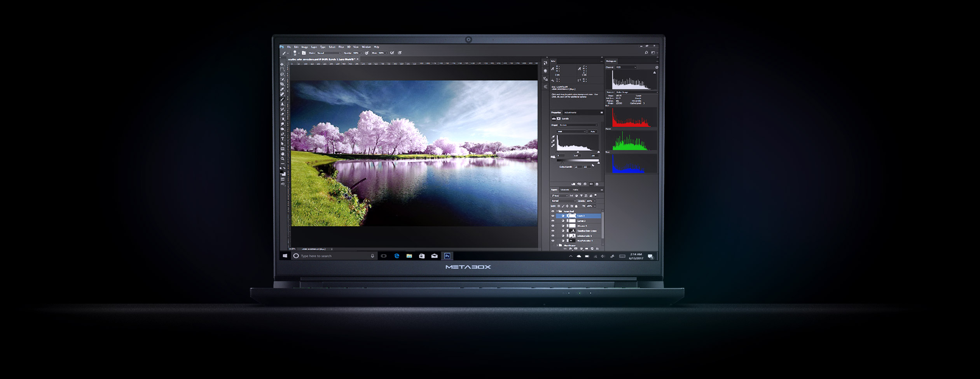Image resolution: width=980 pixels, height=379 pixels.
Task: Click the Histogram cached-data warning triangle
Action: tap(655, 73)
